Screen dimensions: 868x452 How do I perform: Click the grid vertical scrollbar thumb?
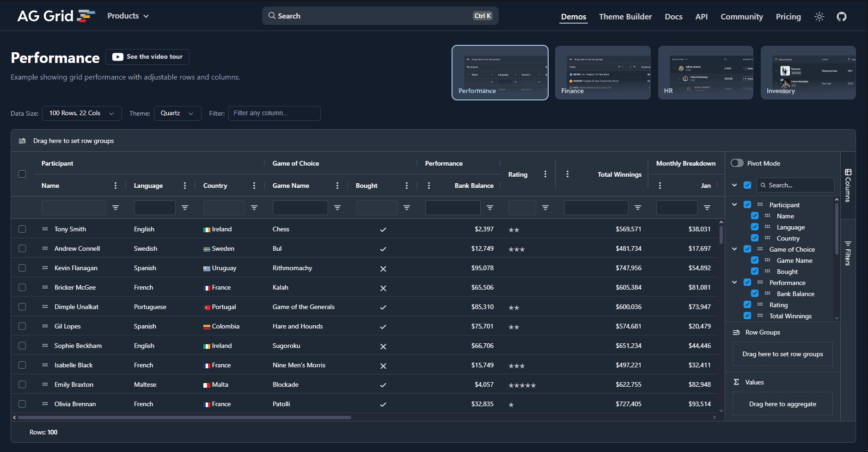(x=721, y=235)
